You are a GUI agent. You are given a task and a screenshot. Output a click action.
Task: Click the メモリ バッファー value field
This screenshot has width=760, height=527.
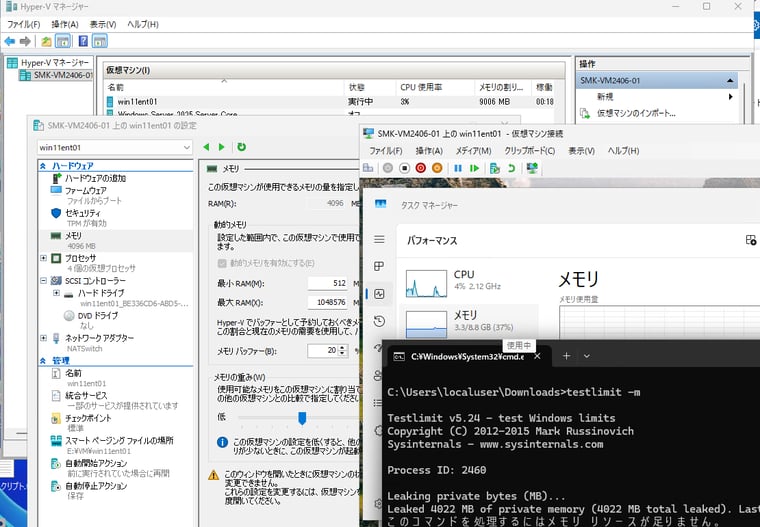coord(323,350)
